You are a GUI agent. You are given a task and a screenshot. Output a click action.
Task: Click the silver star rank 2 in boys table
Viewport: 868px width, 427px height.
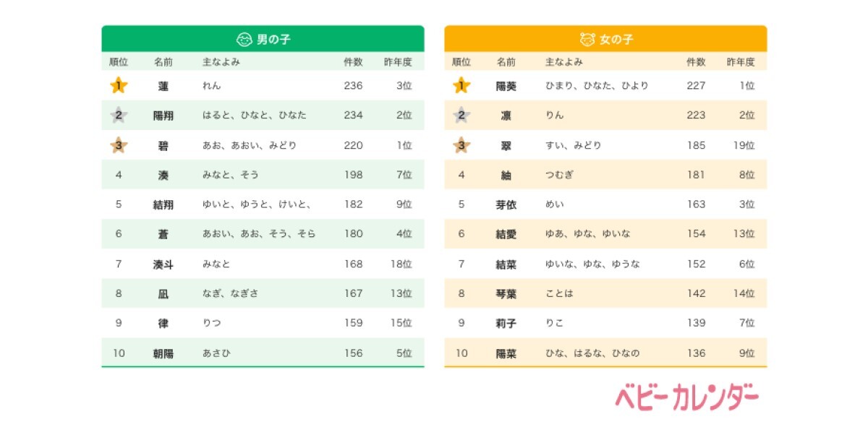(119, 115)
